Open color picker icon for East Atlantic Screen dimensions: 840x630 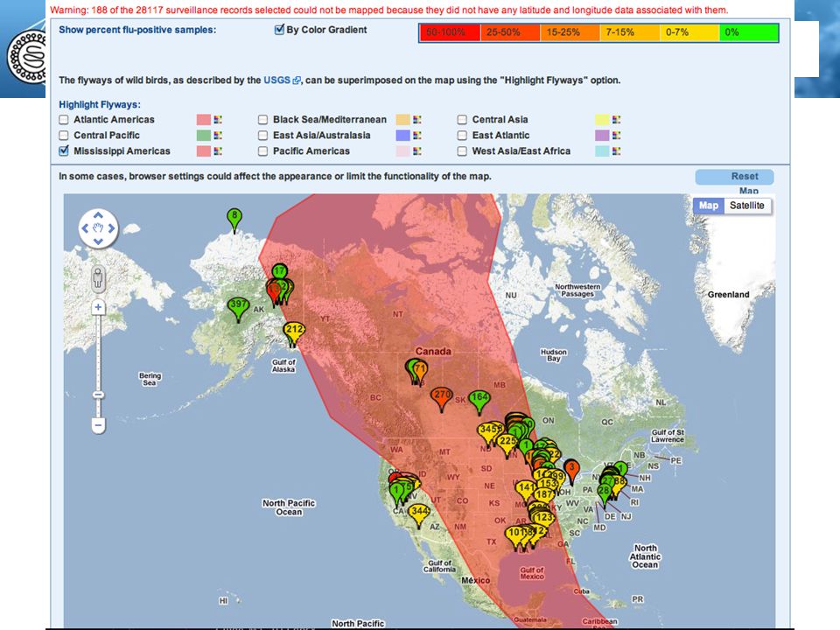click(616, 135)
